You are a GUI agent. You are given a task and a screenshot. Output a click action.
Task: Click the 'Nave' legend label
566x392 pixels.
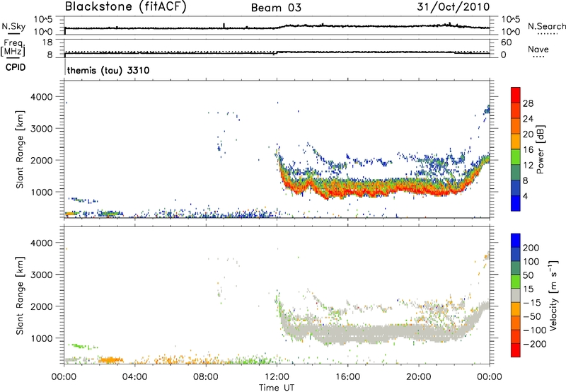[538, 49]
